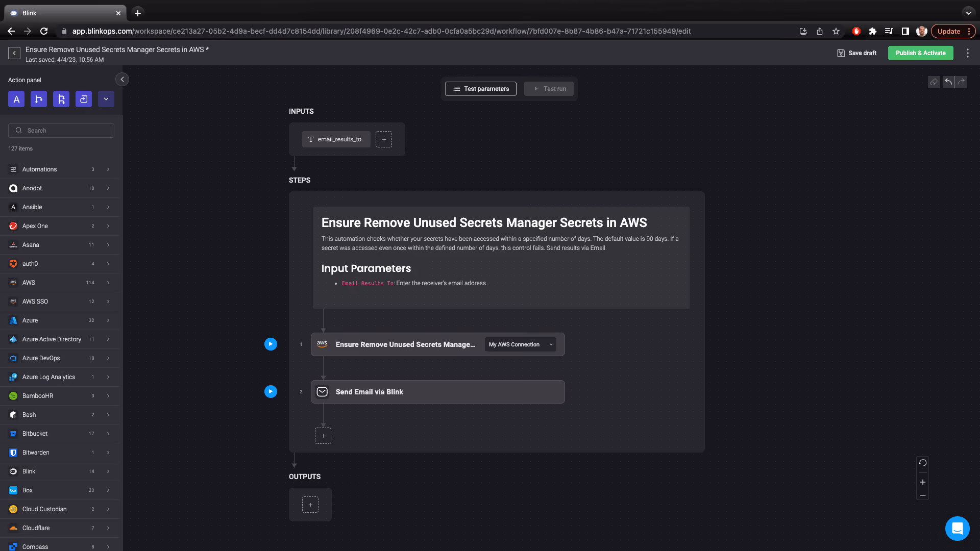Open the Azure Log Analytics actions list
This screenshot has height=551, width=980.
59,377
